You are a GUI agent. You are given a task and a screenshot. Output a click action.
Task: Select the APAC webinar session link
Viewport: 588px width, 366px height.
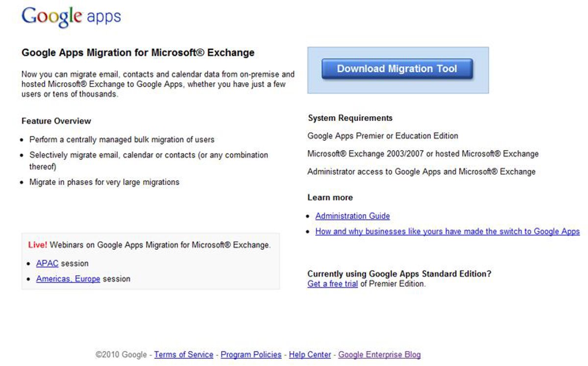[47, 263]
